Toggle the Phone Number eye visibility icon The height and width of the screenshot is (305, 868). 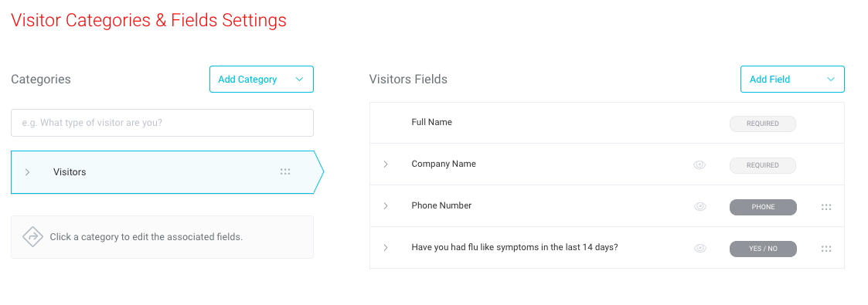(x=700, y=207)
